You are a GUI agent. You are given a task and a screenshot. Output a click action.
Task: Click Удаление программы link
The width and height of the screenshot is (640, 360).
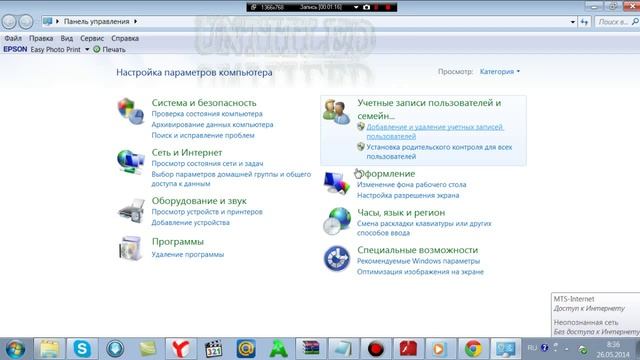188,254
